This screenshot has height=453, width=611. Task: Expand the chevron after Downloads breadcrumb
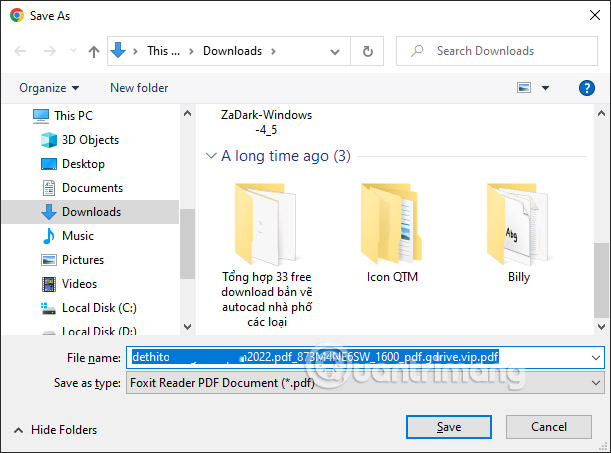pyautogui.click(x=274, y=51)
